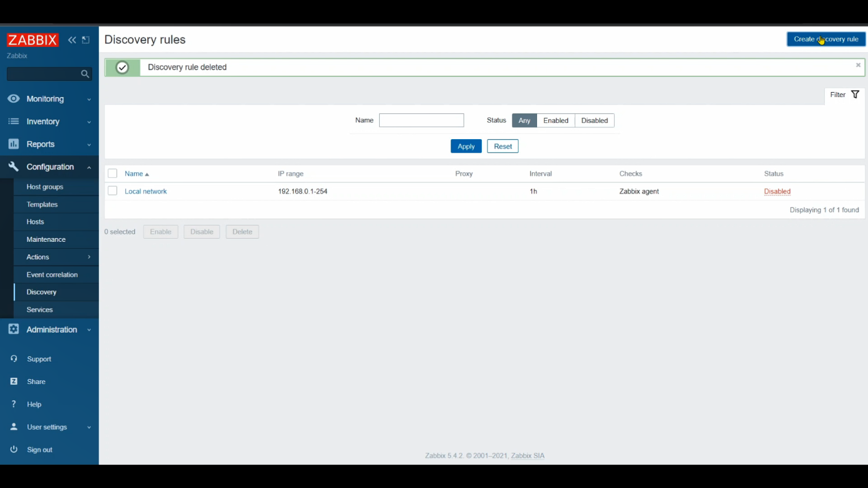This screenshot has height=488, width=868.
Task: Click the Zabbix agent checks cell
Action: [x=639, y=192]
